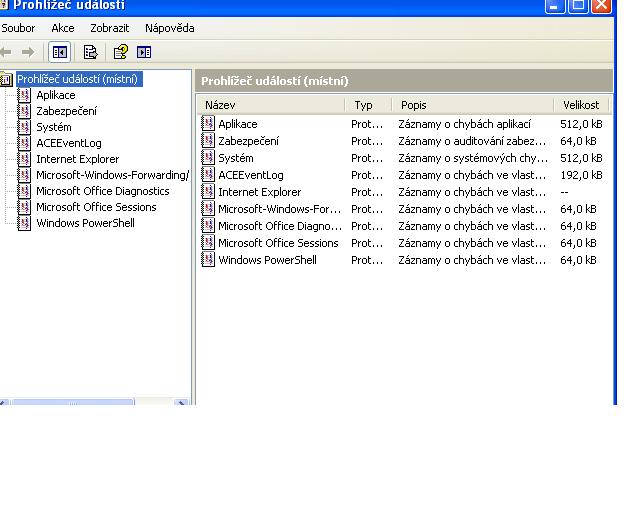The image size is (640, 512).
Task: Click the Zabezpečení log icon in tree
Action: (x=24, y=111)
